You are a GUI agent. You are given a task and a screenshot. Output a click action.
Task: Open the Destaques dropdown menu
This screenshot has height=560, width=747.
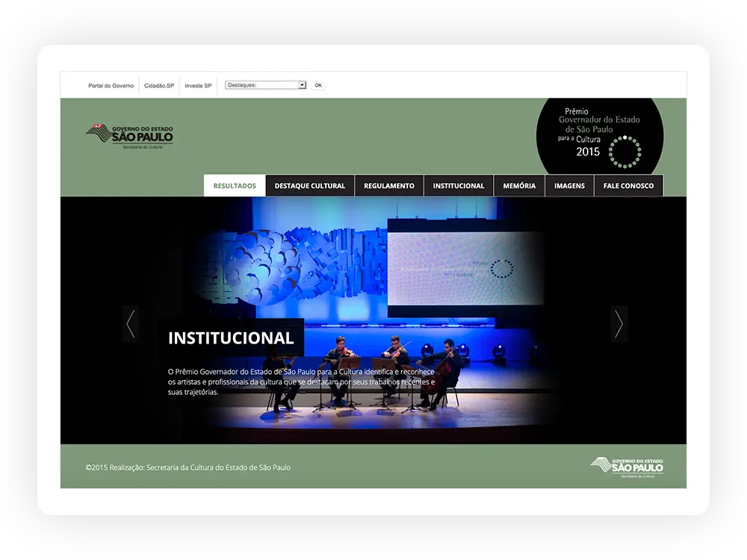tap(265, 84)
